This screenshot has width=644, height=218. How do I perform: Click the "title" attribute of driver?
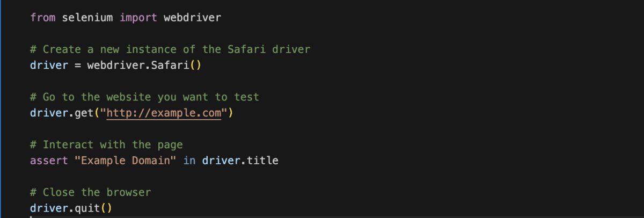pos(262,161)
